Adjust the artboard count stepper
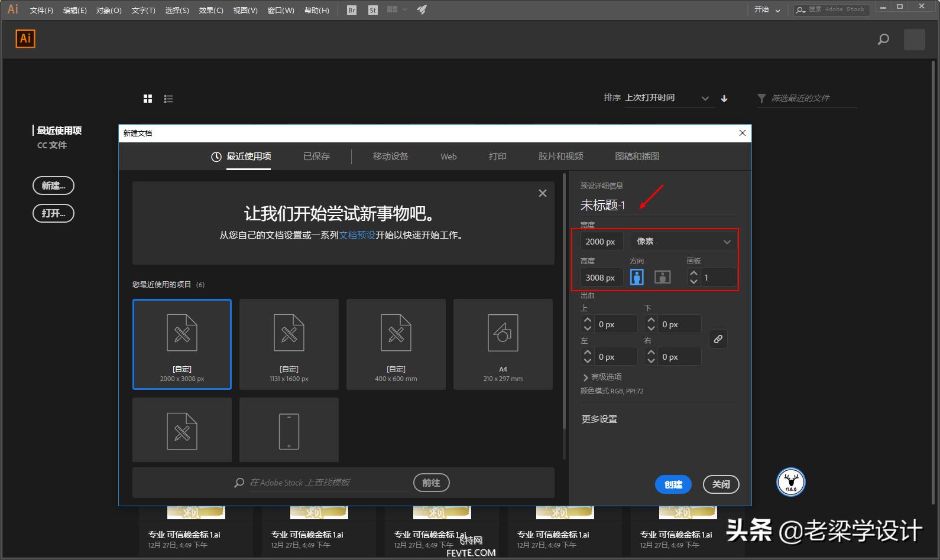Image resolution: width=940 pixels, height=560 pixels. [693, 277]
